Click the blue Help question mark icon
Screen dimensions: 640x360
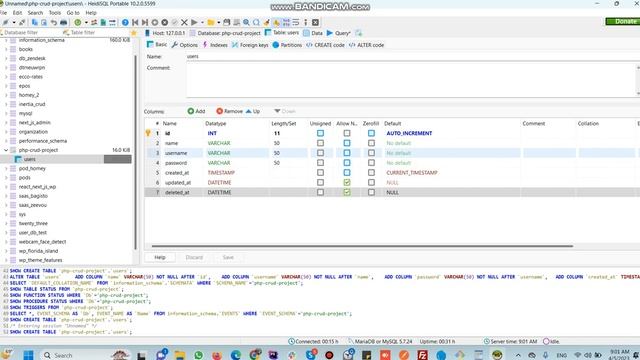point(125,22)
